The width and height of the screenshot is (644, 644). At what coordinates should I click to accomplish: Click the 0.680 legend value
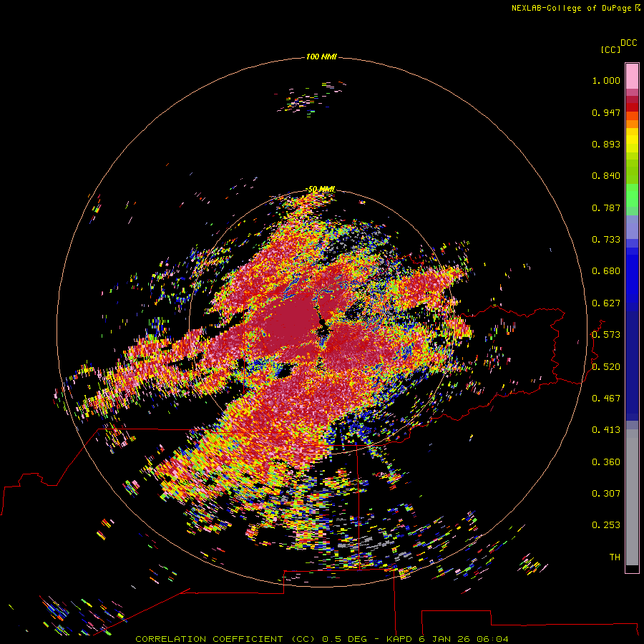click(x=606, y=271)
